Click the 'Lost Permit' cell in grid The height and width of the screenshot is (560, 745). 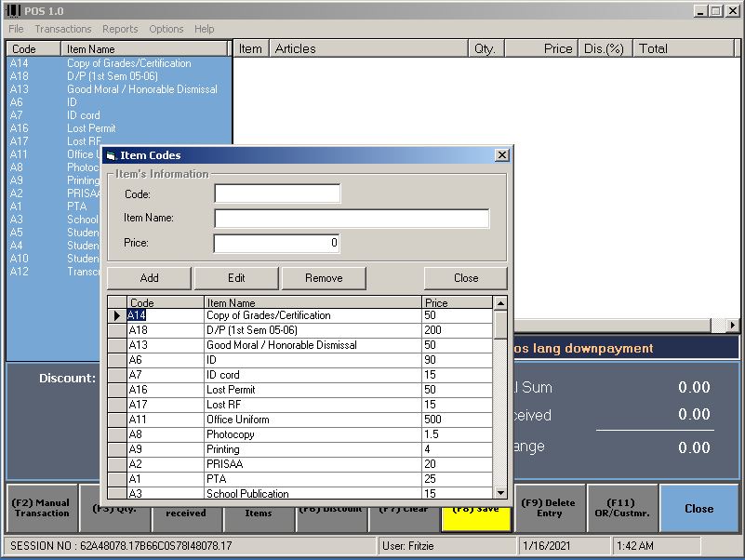(x=313, y=390)
